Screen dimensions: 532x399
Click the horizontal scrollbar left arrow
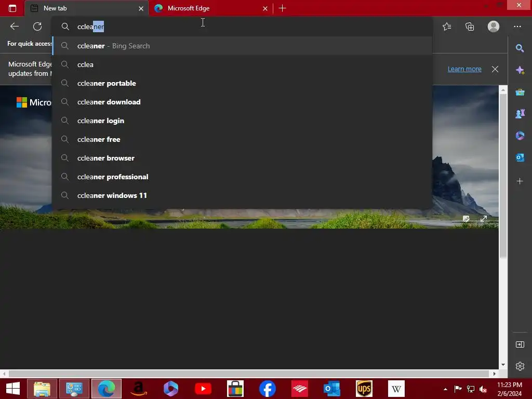[4, 374]
